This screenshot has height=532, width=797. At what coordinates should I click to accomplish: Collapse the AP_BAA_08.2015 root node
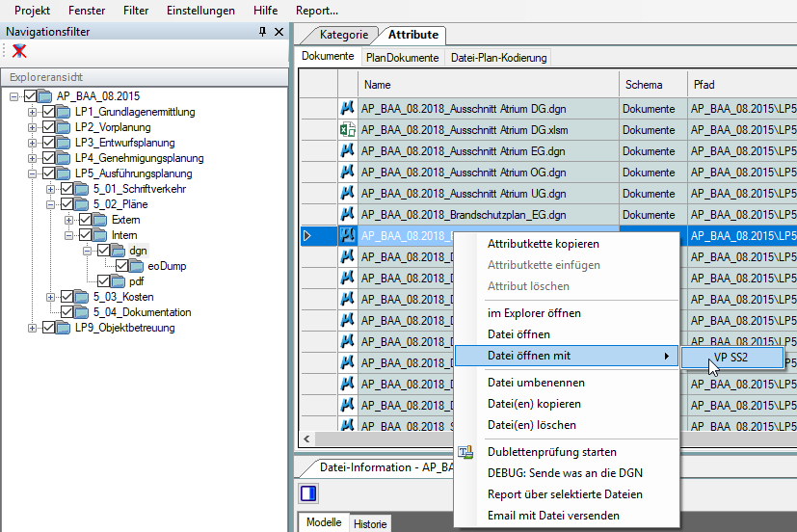pyautogui.click(x=14, y=96)
